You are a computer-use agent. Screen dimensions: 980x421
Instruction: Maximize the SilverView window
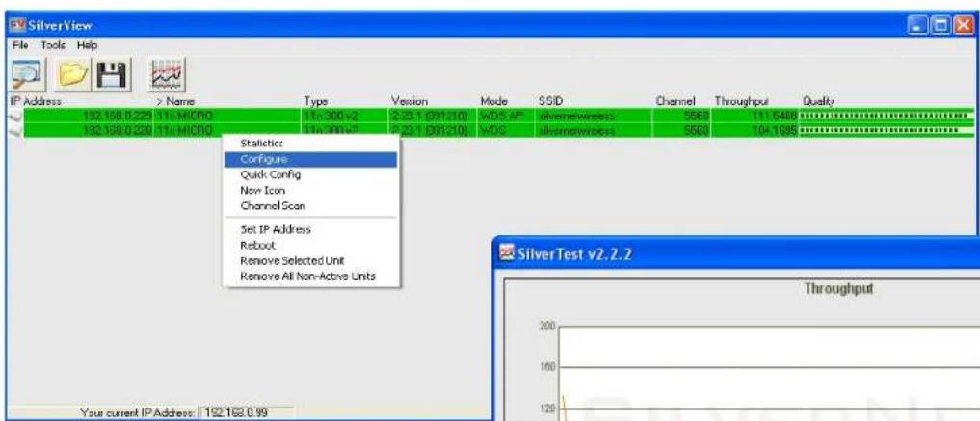click(x=940, y=26)
